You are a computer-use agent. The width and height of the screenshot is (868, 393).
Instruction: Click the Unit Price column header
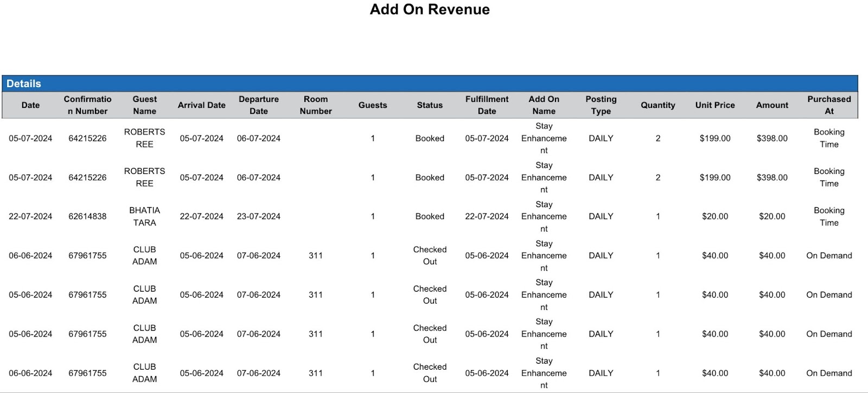(x=715, y=105)
